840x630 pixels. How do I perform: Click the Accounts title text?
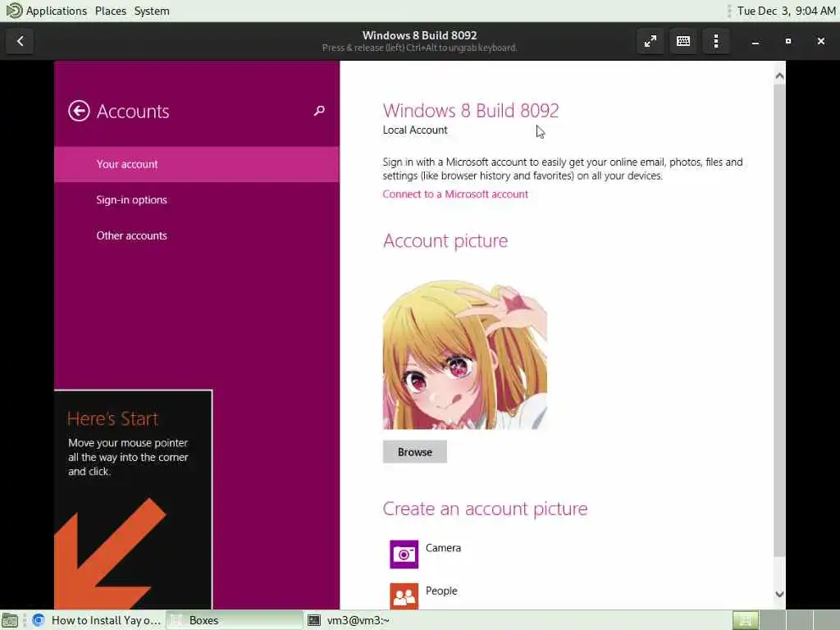pyautogui.click(x=133, y=112)
